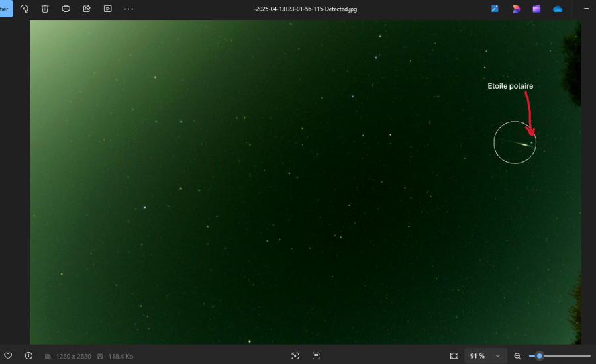Click the zoom slider handle

pyautogui.click(x=539, y=356)
